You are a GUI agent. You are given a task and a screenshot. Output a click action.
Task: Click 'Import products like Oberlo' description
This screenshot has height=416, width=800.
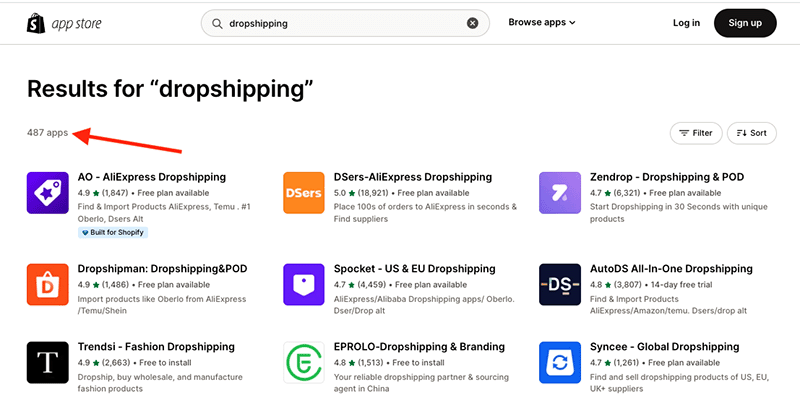point(162,305)
